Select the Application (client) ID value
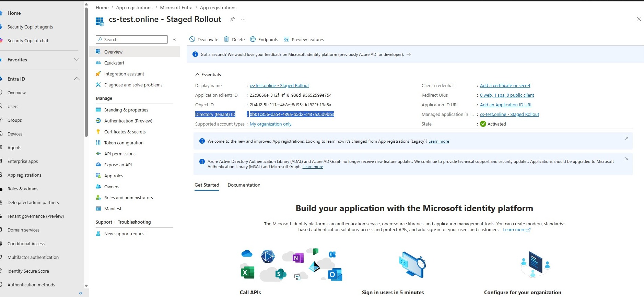 coord(291,95)
